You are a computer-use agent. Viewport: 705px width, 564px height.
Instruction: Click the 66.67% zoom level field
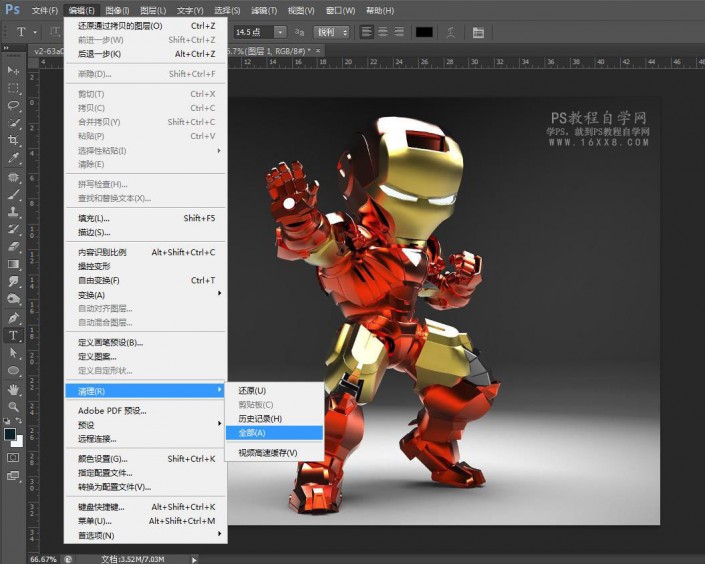(43, 558)
